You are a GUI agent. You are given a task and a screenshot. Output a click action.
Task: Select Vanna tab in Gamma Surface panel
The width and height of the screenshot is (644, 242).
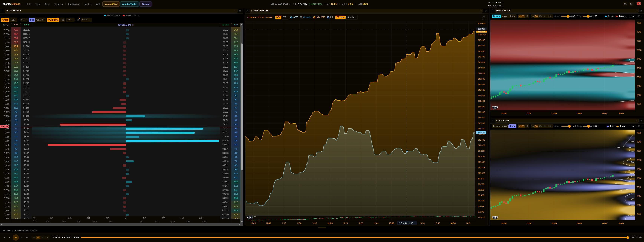pyautogui.click(x=505, y=16)
